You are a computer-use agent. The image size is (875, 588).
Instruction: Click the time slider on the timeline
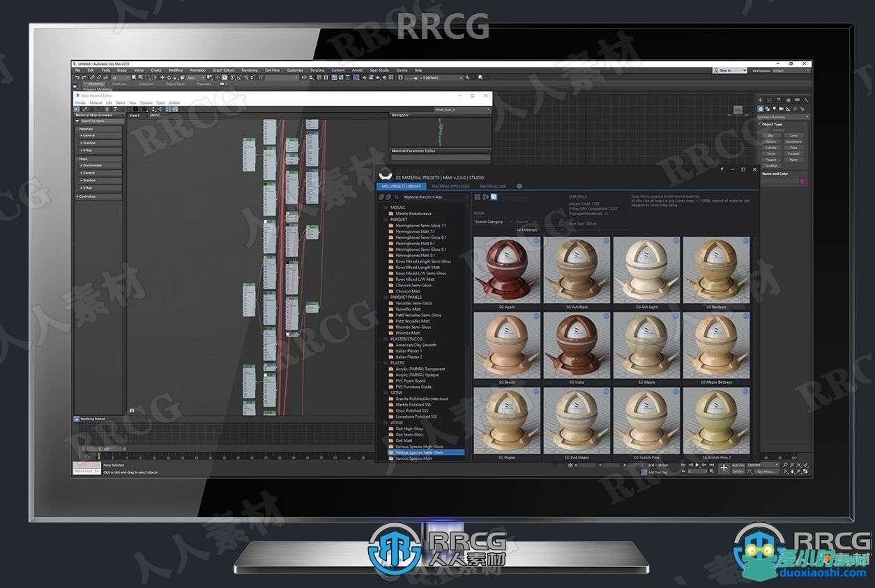103,449
